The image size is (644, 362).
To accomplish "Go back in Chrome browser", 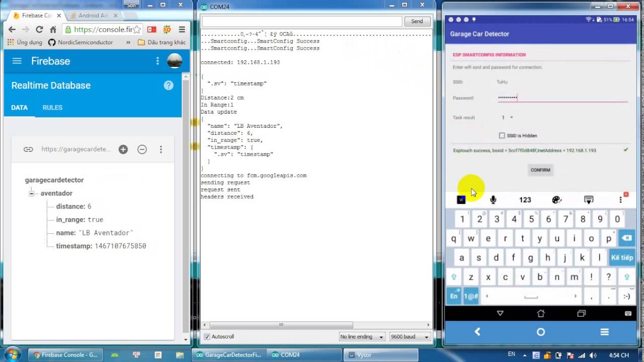I will 12,30.
